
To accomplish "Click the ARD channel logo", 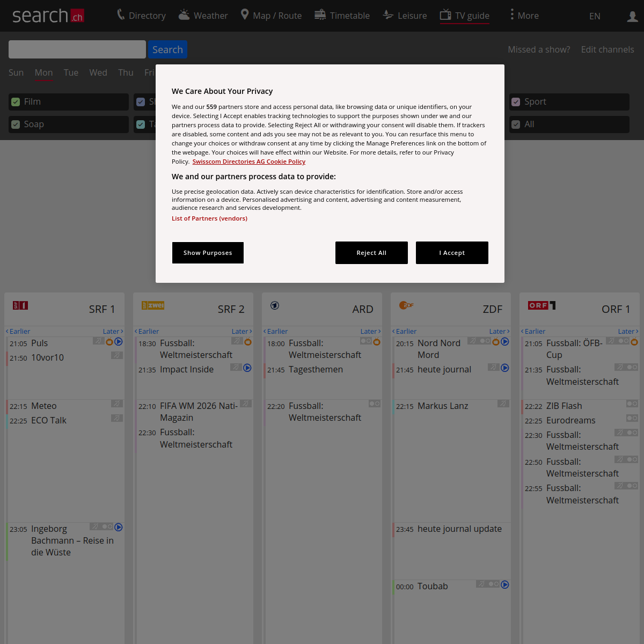I will click(x=275, y=305).
